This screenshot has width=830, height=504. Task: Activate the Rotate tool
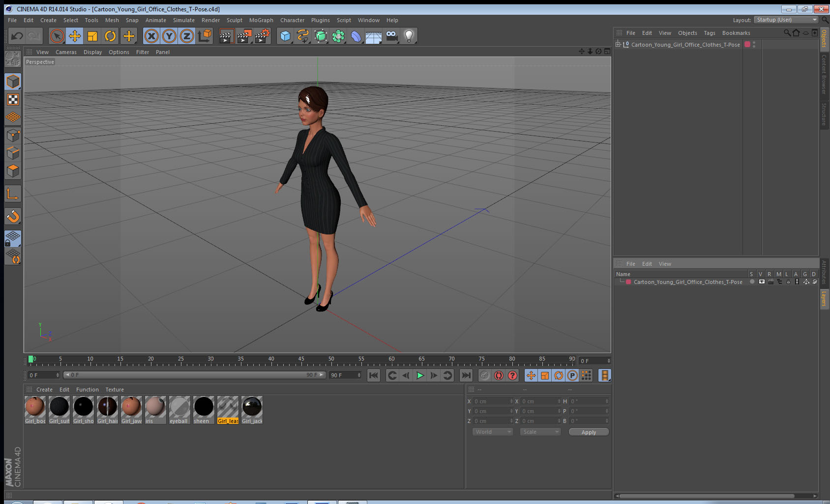click(x=111, y=36)
